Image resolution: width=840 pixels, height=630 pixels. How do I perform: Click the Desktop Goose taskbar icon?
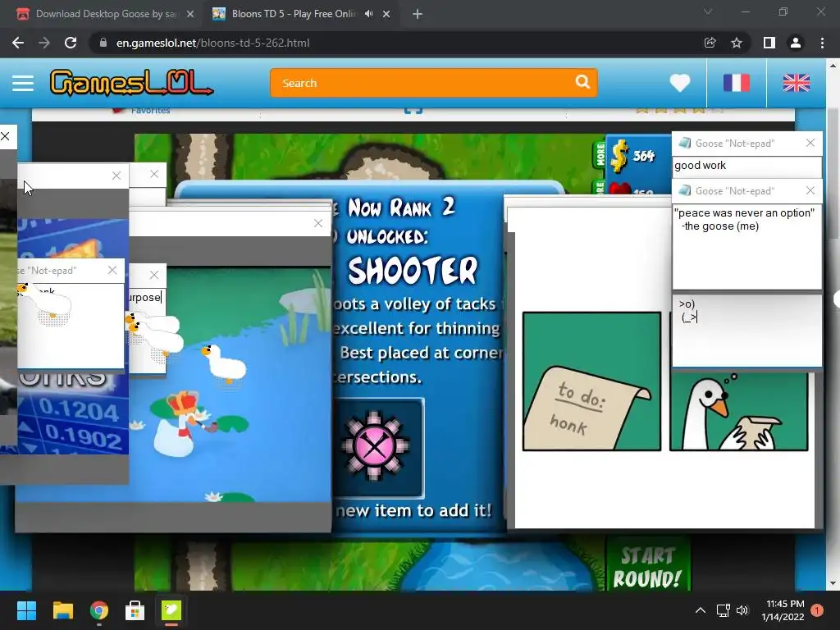pos(171,610)
